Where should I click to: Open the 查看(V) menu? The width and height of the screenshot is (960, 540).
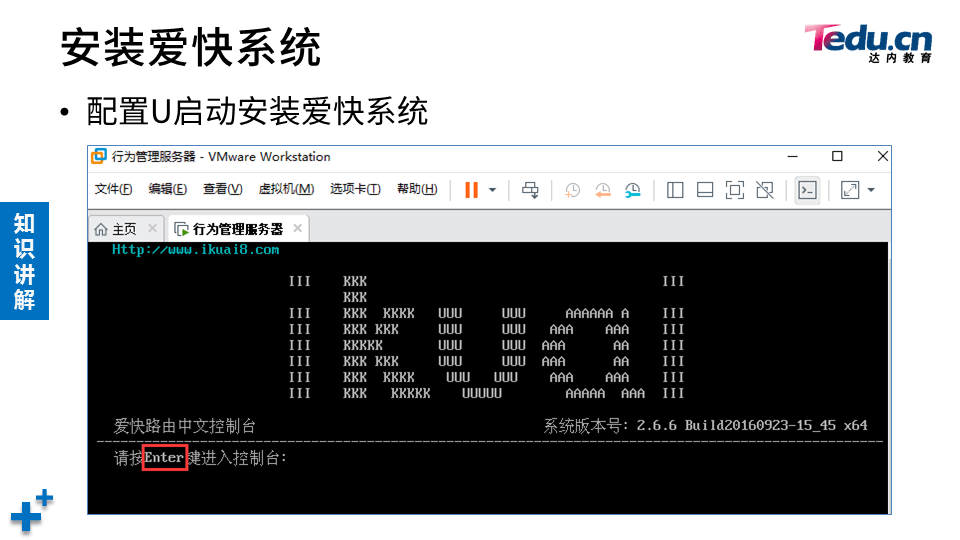[x=222, y=189]
